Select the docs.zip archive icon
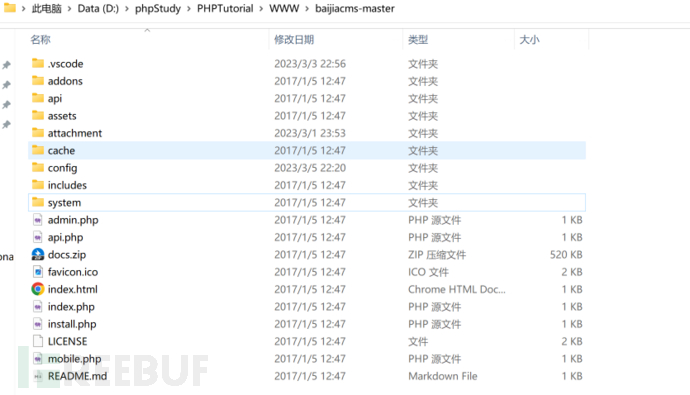The height and width of the screenshot is (395, 690). (38, 254)
